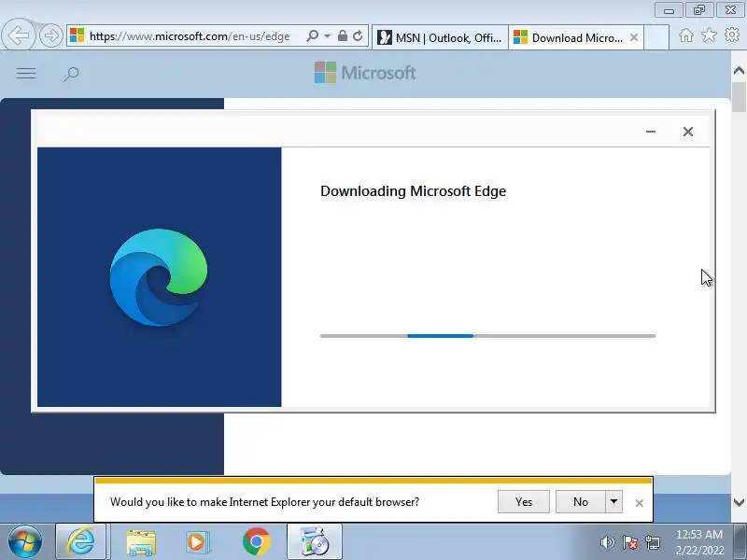Click the Edge logo in the installer
The image size is (747, 560).
(159, 277)
